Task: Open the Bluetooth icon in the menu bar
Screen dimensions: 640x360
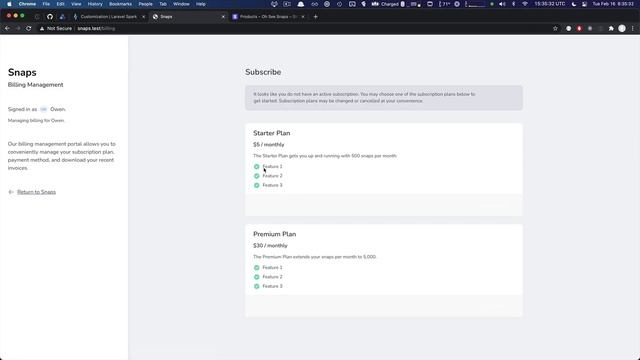Action: coord(513,4)
